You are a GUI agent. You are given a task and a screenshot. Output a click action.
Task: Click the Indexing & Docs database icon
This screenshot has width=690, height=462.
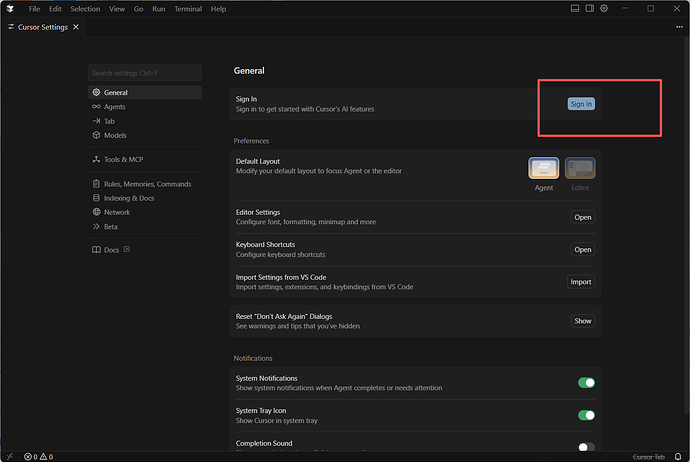pos(96,198)
